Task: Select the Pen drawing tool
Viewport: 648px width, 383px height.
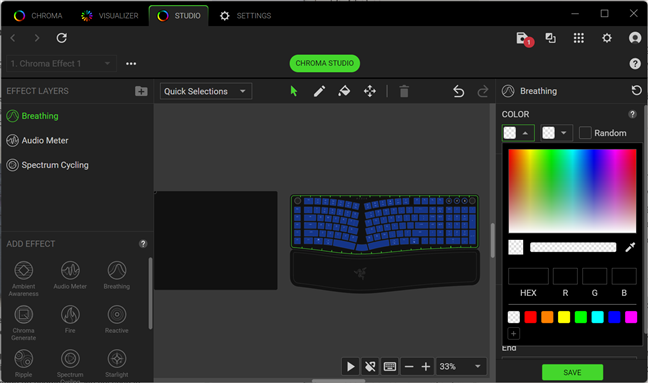Action: click(x=319, y=91)
